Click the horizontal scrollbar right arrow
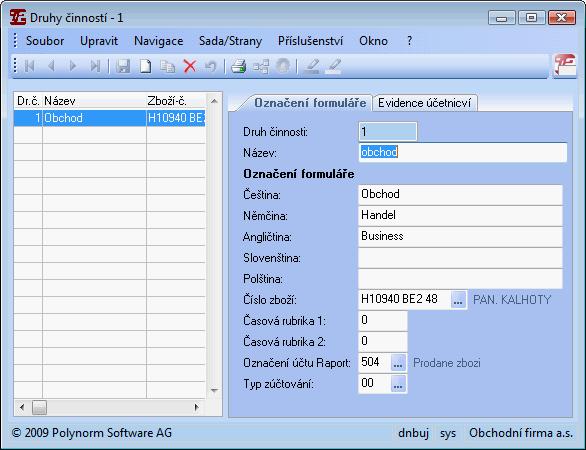Screen dimensions: 586x450 point(197,407)
